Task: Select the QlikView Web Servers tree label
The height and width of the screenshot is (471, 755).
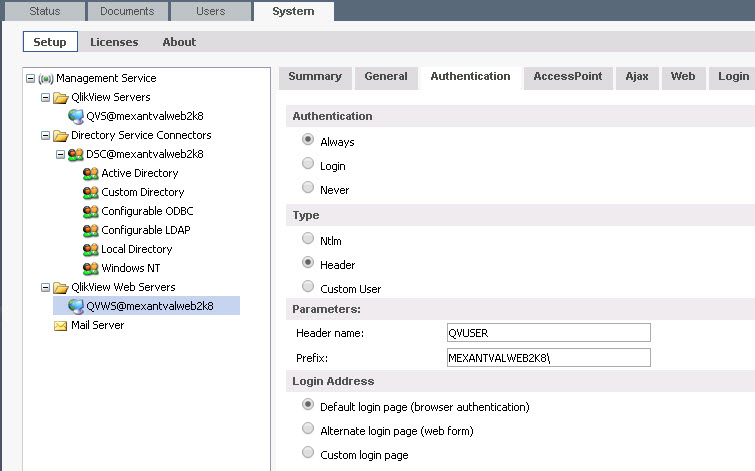Action: point(123,287)
